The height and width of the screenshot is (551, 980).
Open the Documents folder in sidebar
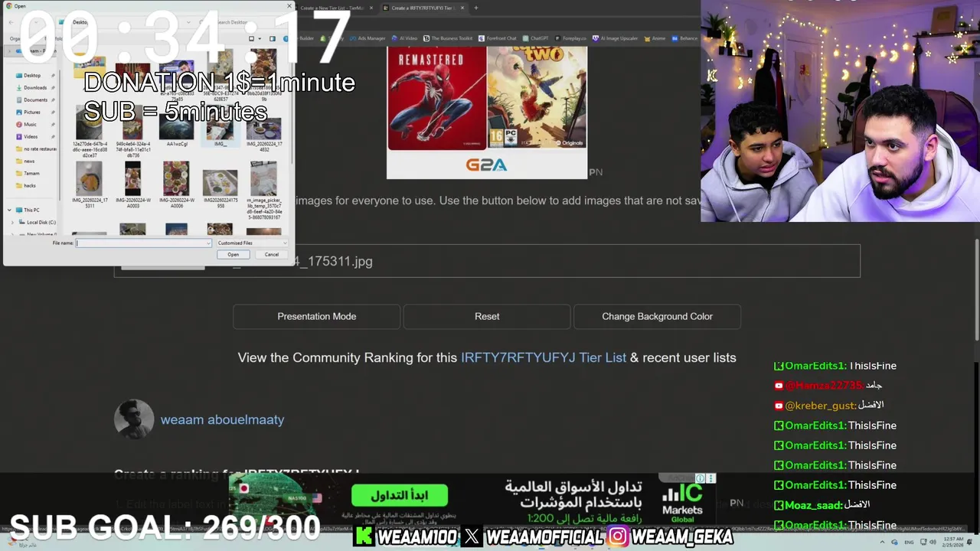click(34, 99)
